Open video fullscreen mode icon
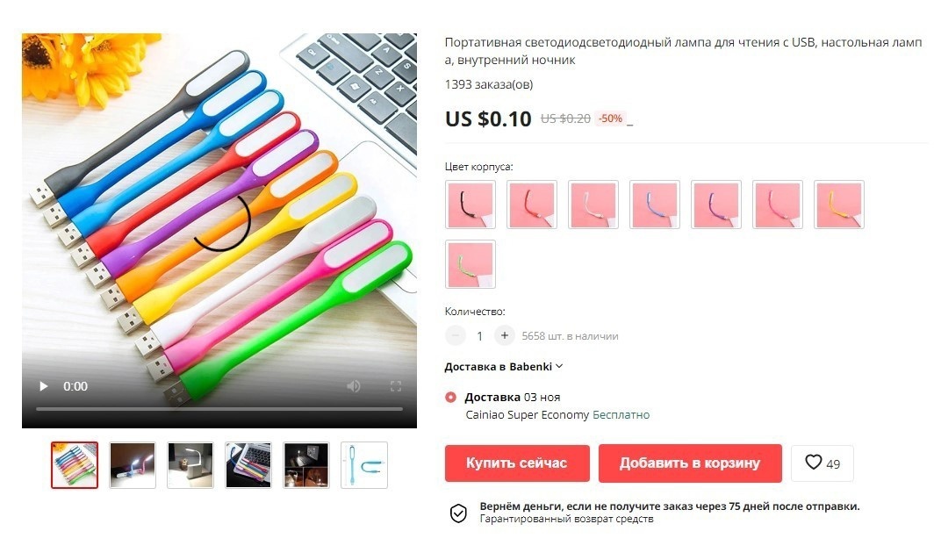 pos(396,386)
